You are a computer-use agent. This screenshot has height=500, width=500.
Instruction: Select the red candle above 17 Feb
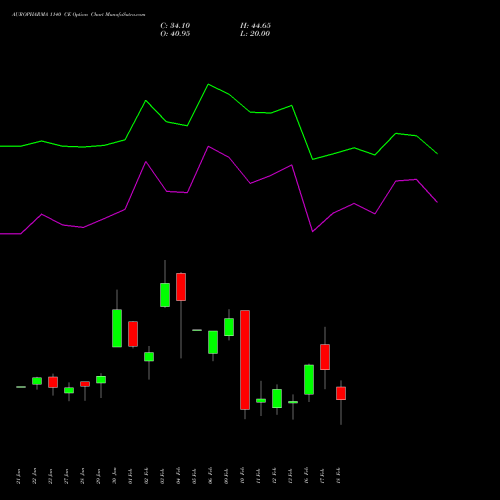pyautogui.click(x=325, y=357)
